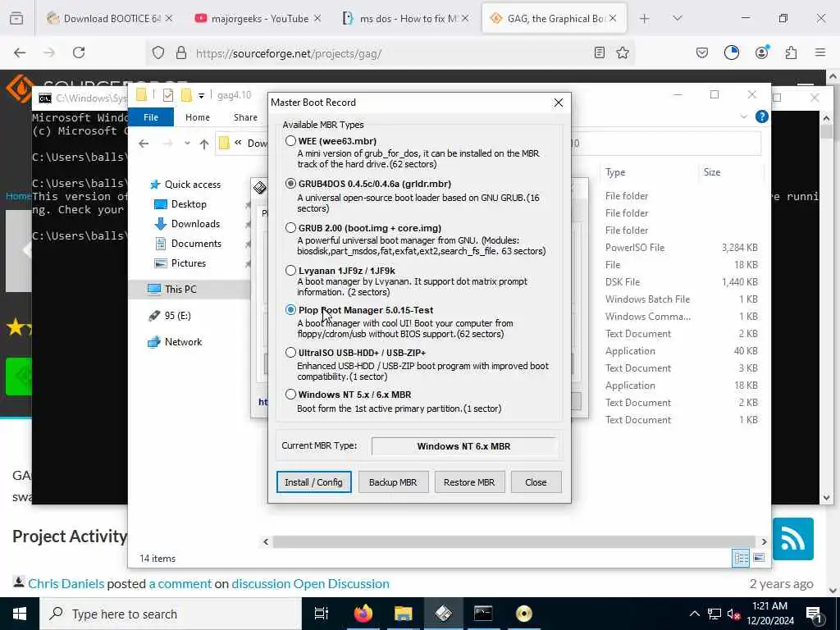Bookmark this page with star icon
The image size is (840, 630).
click(622, 52)
